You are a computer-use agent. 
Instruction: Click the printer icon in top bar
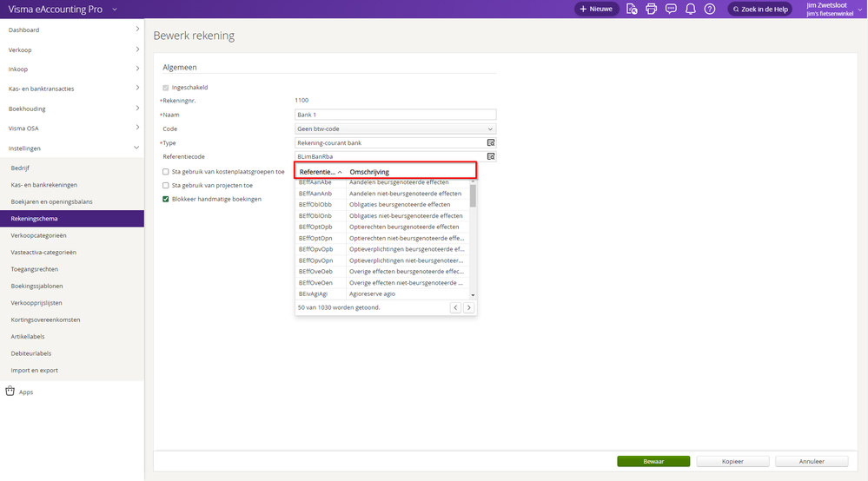click(651, 9)
